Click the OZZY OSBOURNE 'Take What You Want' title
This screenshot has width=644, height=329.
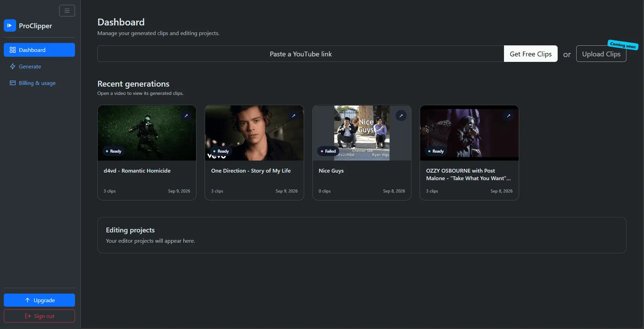click(468, 174)
